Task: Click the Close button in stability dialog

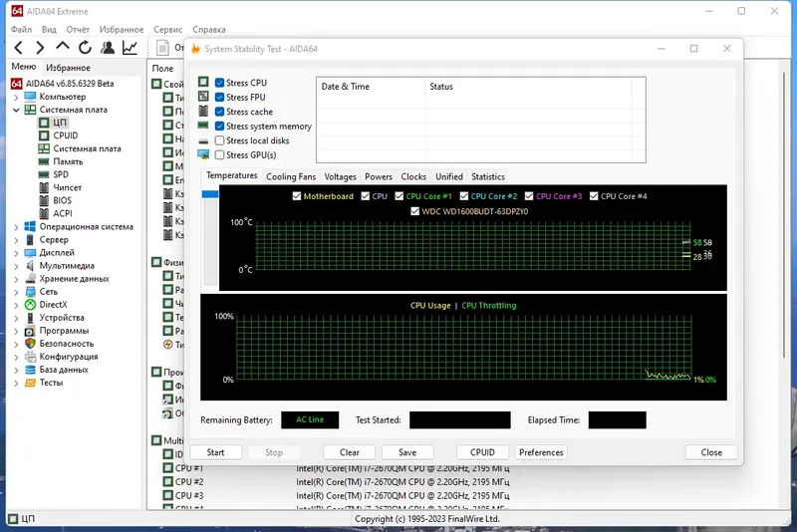Action: pos(711,452)
